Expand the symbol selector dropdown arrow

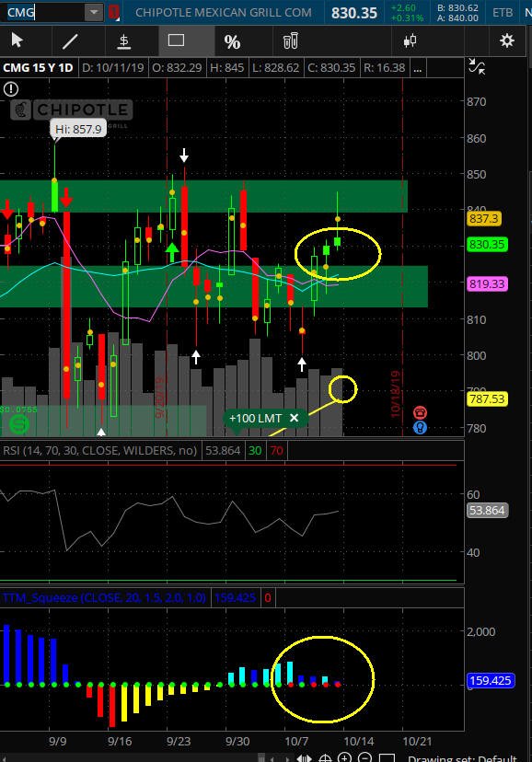point(94,12)
